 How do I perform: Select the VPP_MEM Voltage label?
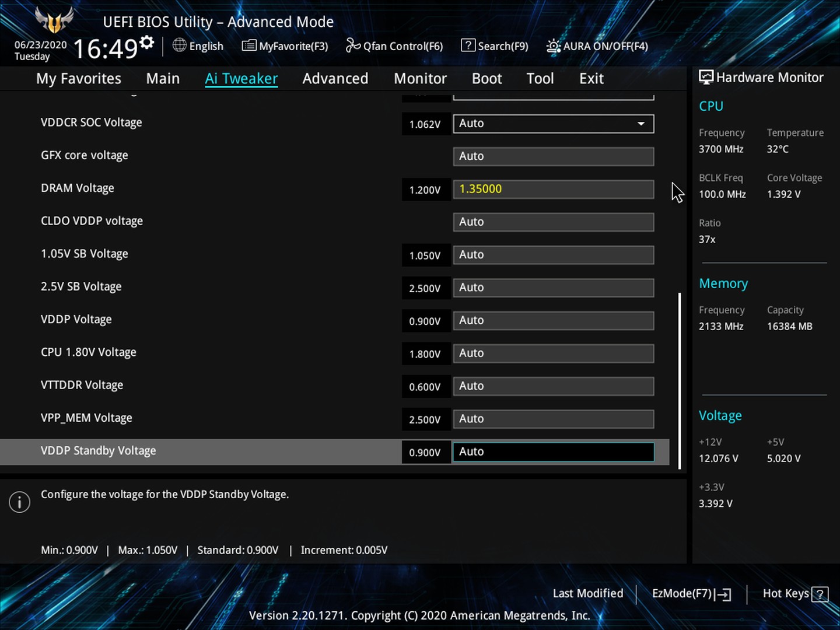pos(86,418)
